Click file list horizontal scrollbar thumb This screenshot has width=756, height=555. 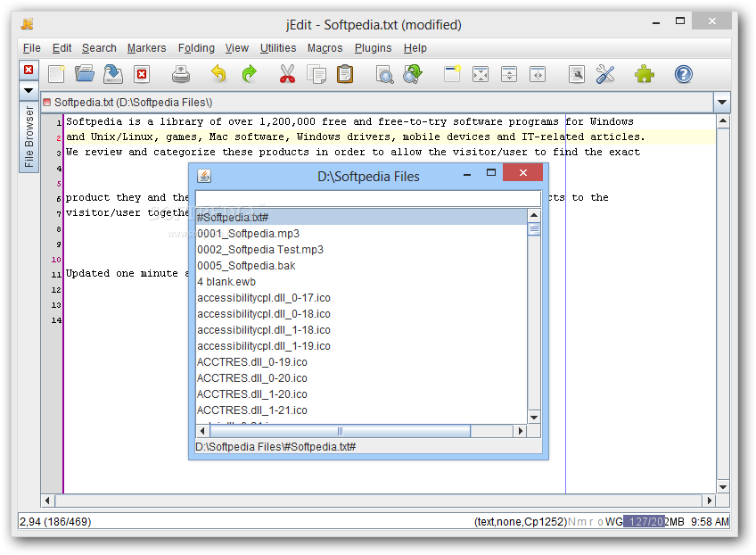coord(340,431)
